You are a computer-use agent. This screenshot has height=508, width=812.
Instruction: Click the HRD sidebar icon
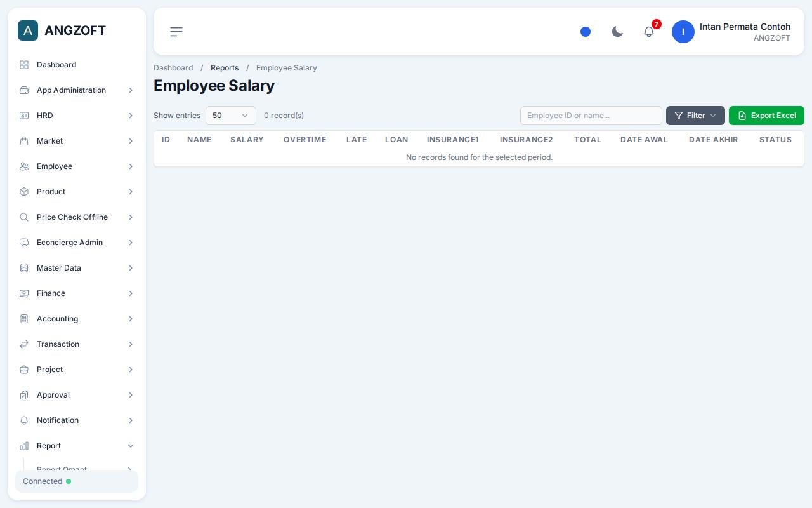24,116
